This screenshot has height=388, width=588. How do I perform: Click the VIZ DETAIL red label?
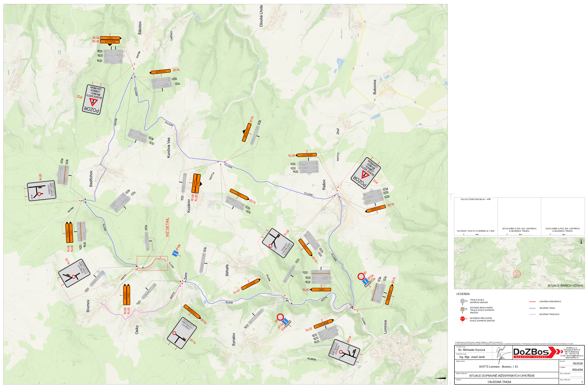click(168, 227)
